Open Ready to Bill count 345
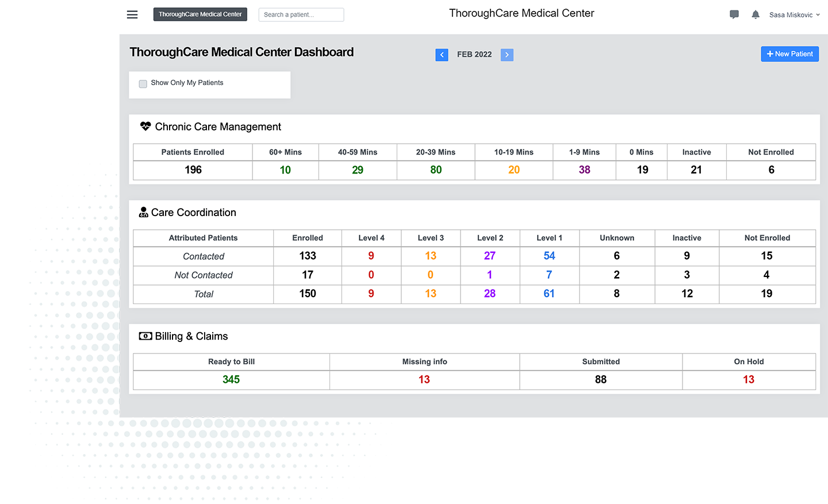 pos(231,380)
